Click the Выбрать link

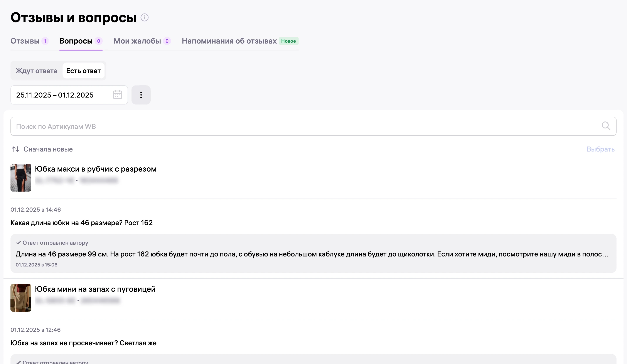coord(601,149)
